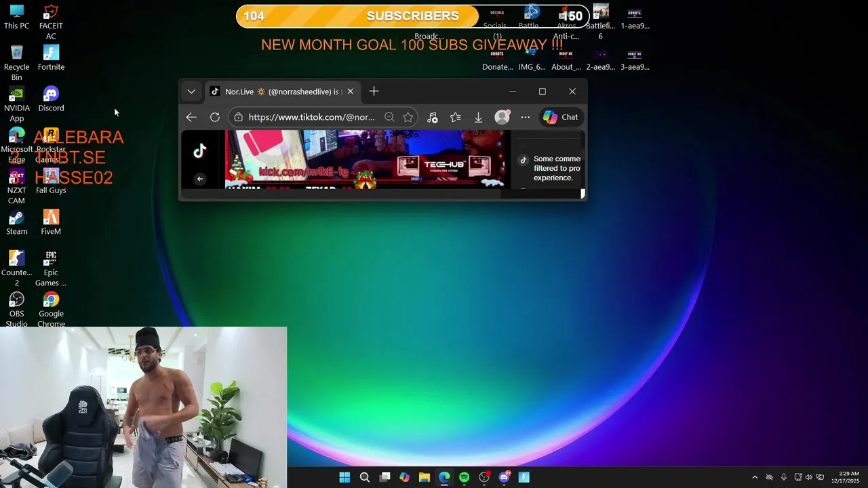Open the Edge Downloads panel

click(x=478, y=117)
